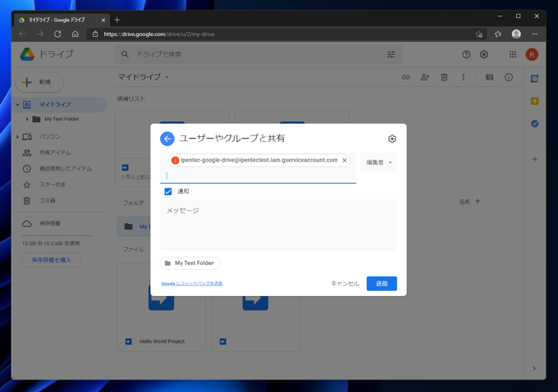Open the Google feedback link
Screen dimensions: 558x392
coord(192,284)
